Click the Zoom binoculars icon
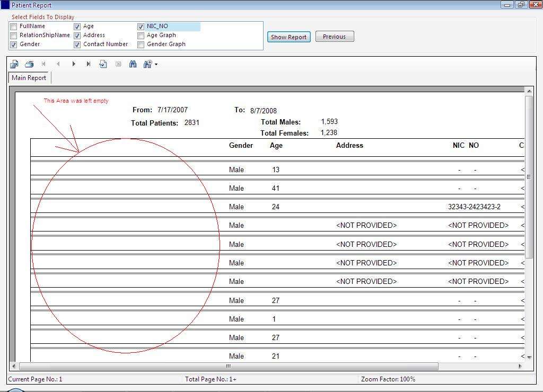This screenshot has height=392, width=543. 147,64
